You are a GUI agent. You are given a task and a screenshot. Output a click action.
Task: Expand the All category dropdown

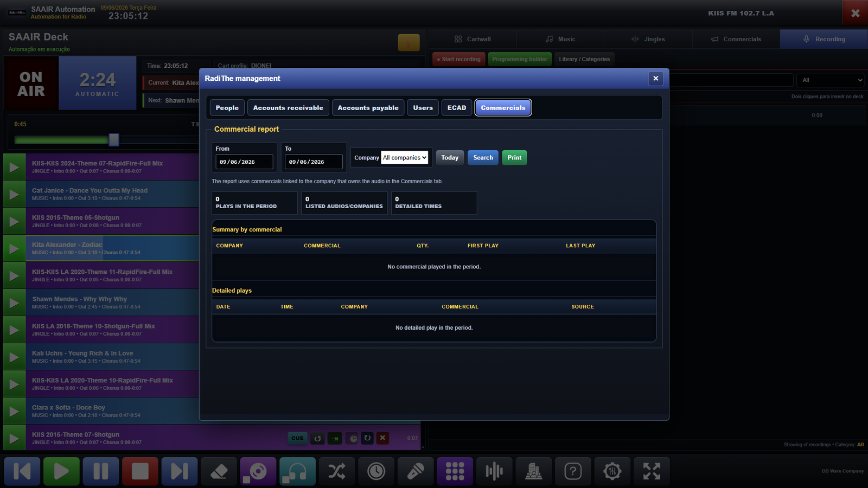(830, 80)
